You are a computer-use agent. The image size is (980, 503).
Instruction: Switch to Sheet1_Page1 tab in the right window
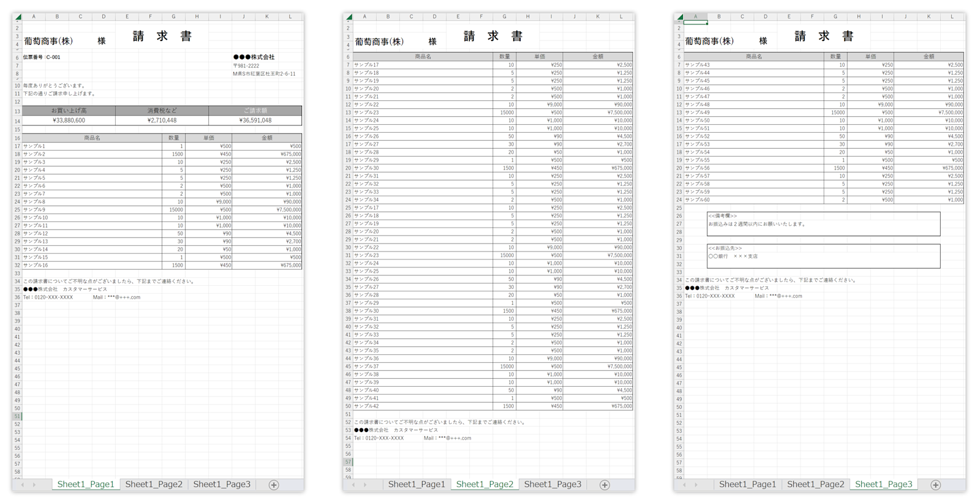(747, 484)
